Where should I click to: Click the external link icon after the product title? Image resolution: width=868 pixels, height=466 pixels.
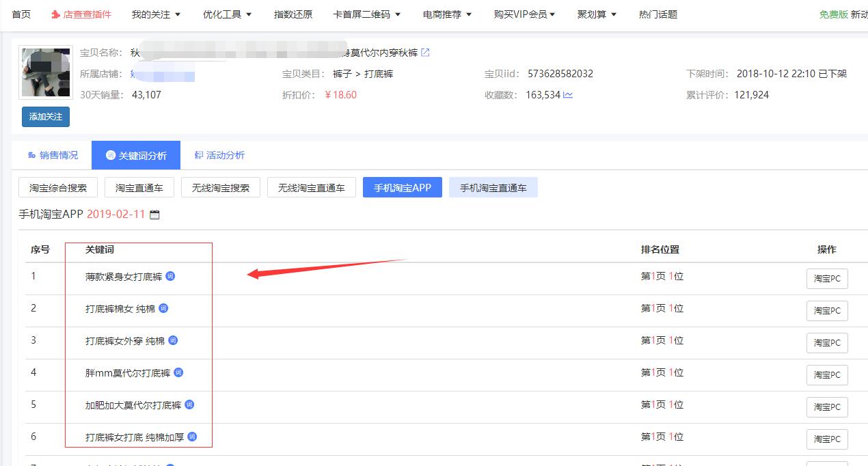(426, 52)
